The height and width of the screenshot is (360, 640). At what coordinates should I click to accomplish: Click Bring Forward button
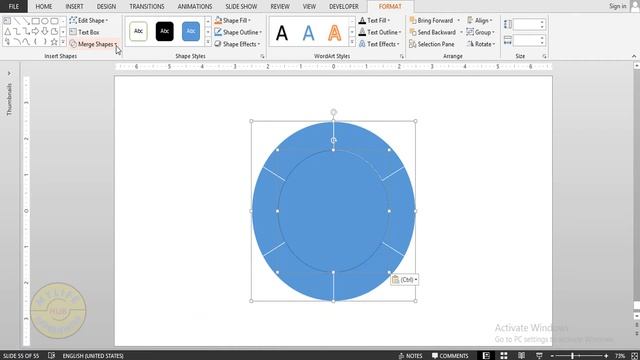(x=432, y=20)
